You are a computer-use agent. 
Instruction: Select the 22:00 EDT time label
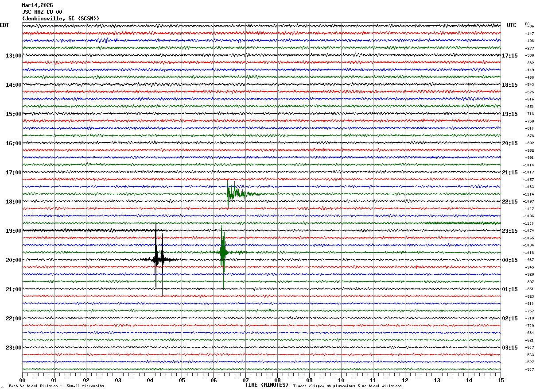[14, 319]
